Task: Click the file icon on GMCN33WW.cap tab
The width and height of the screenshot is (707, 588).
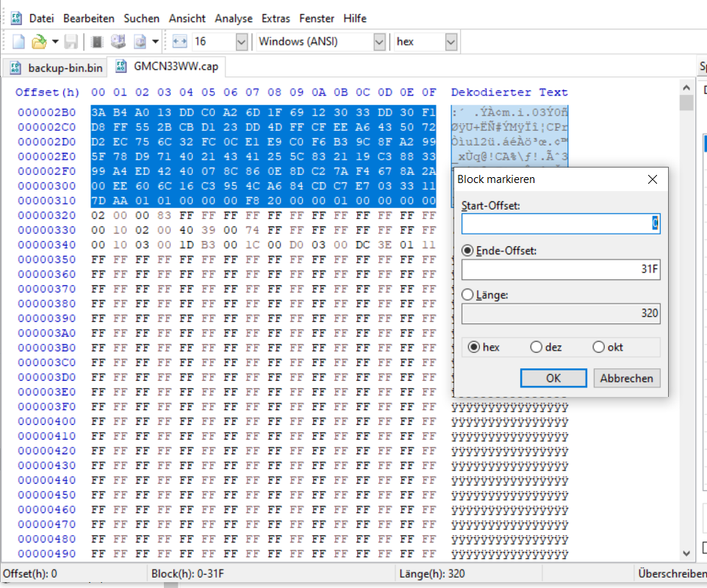Action: (121, 66)
